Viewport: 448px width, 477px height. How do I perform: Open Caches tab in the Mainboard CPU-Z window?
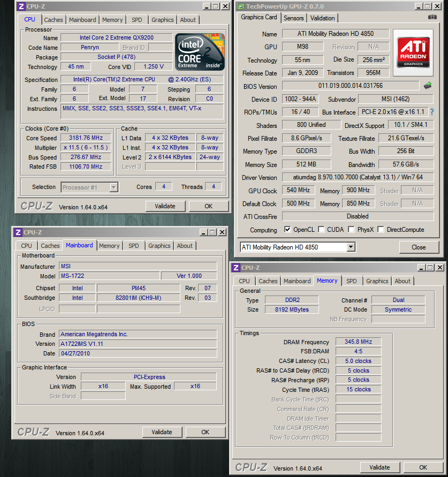click(50, 246)
